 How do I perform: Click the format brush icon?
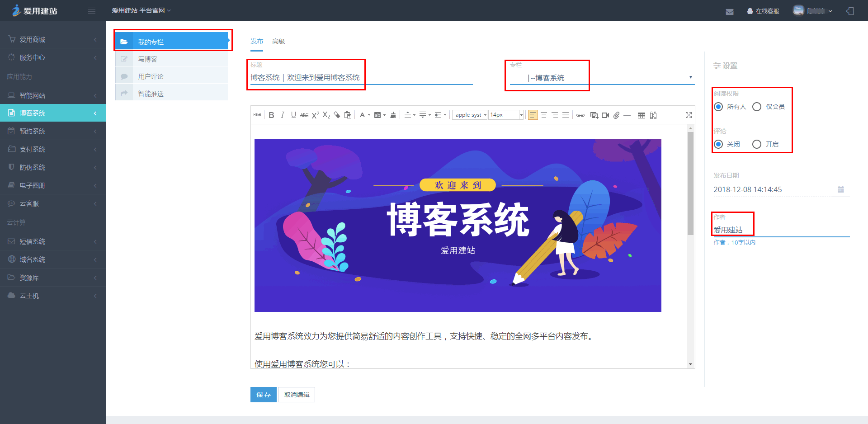point(393,115)
